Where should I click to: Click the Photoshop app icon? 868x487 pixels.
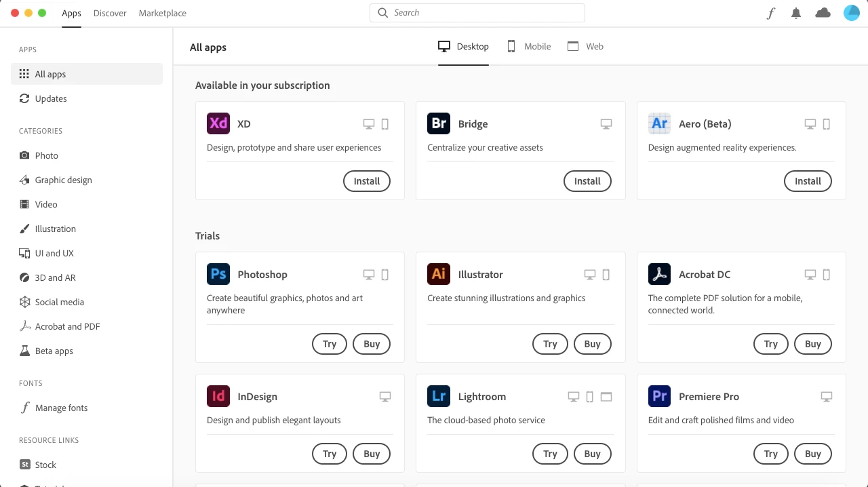[218, 274]
